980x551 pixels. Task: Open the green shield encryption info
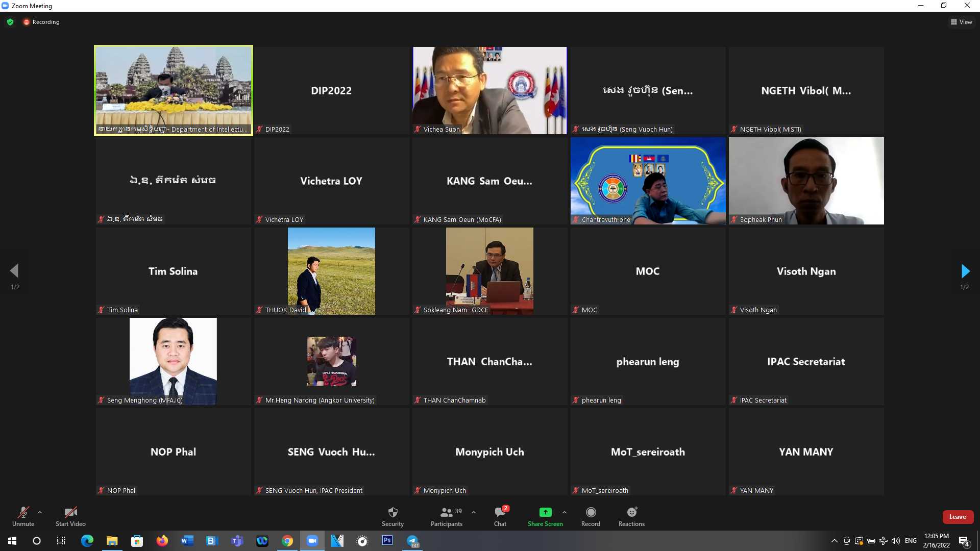click(10, 22)
